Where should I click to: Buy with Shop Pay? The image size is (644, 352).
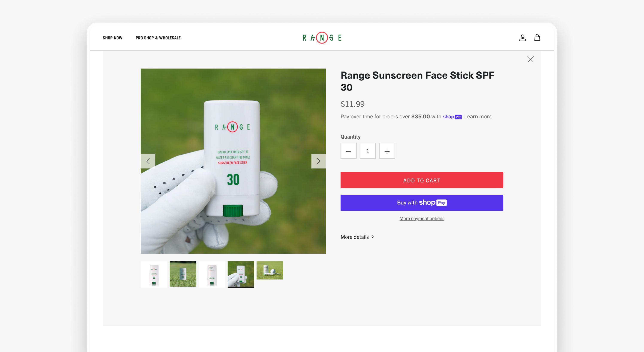[422, 203]
